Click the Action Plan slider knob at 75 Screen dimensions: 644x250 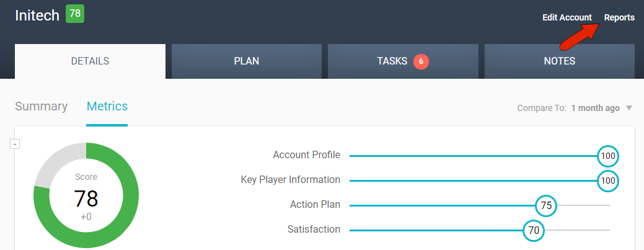click(x=546, y=205)
